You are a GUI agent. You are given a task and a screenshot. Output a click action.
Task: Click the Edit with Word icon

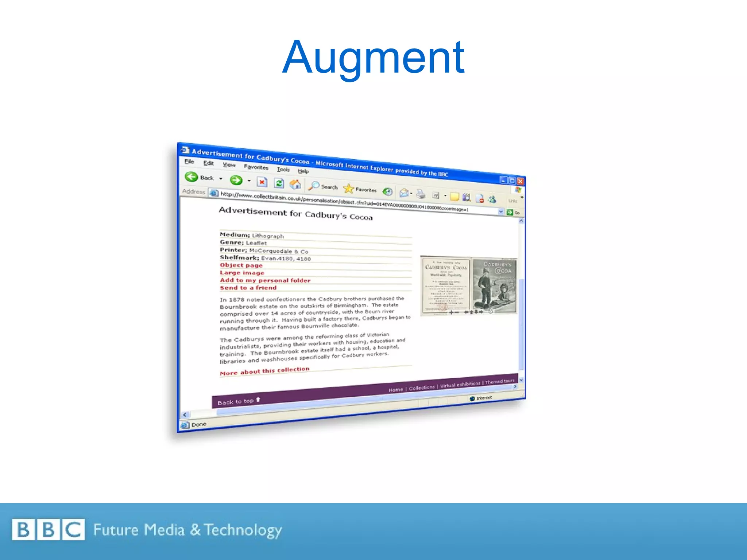[436, 195]
